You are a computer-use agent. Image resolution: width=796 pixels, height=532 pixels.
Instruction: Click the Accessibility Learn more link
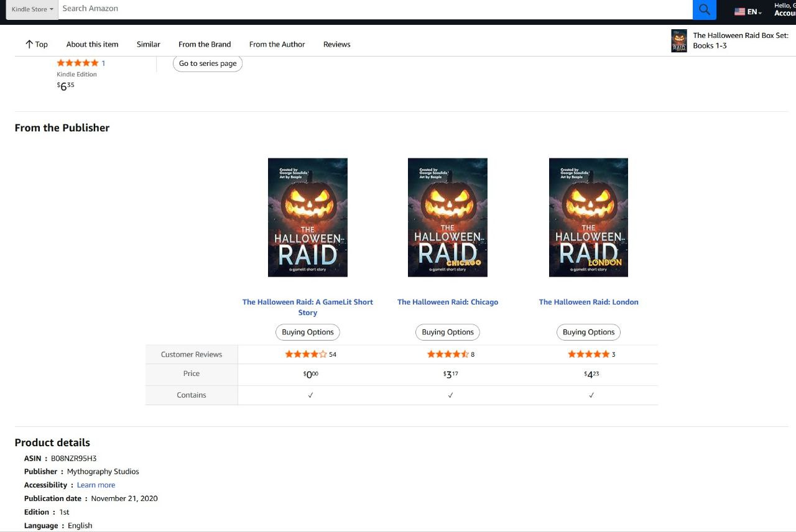(x=96, y=485)
